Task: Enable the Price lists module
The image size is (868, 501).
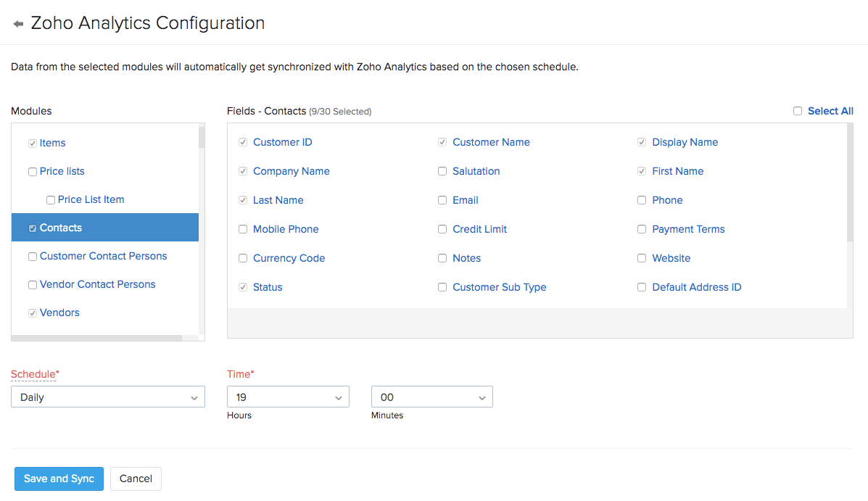Action: tap(32, 171)
